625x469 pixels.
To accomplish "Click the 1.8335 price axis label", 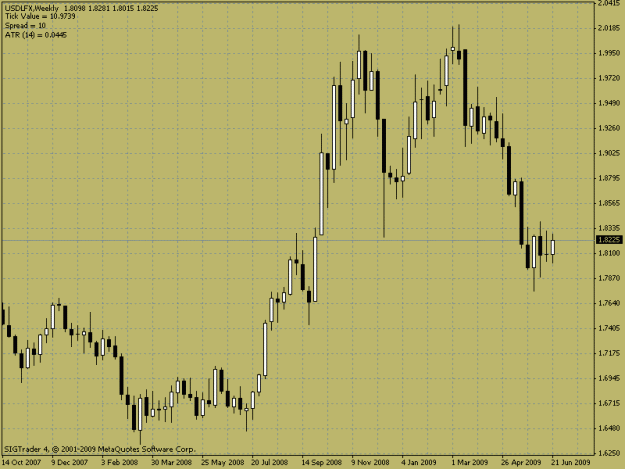I will click(x=609, y=228).
